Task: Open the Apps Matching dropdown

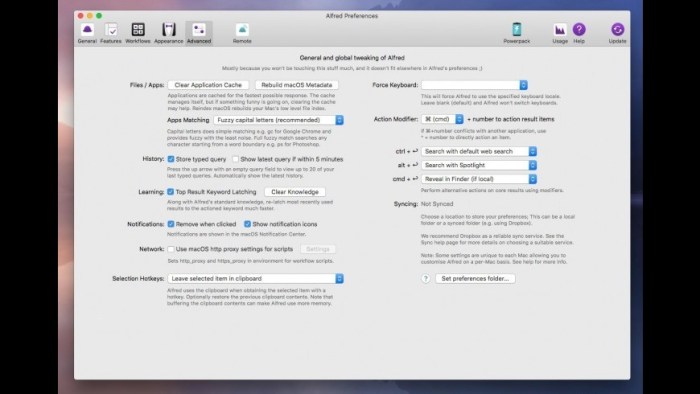Action: tap(279, 120)
